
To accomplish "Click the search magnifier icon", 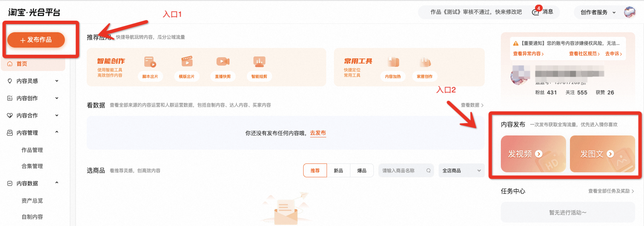I will click(428, 170).
